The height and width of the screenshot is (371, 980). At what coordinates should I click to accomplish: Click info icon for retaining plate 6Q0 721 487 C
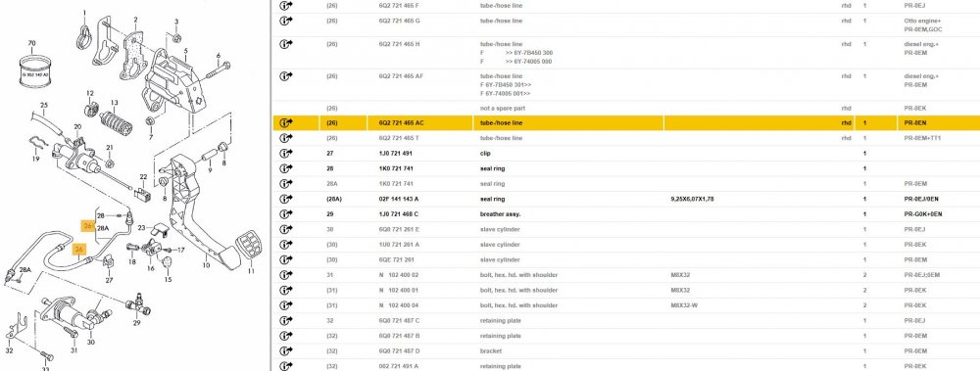286,320
